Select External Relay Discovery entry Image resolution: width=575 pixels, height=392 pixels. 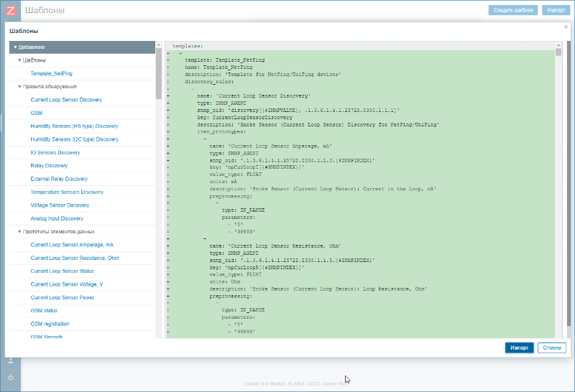59,179
